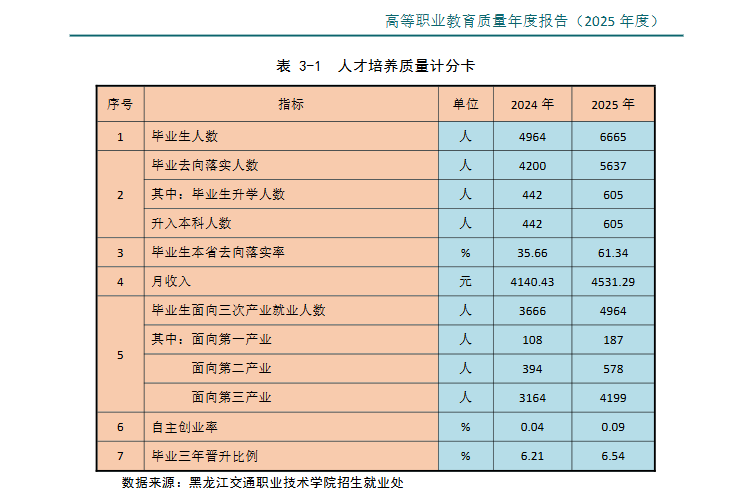Viewport: 744px width, 492px height.
Task: Click the 2025 年 column header
Action: pos(613,104)
